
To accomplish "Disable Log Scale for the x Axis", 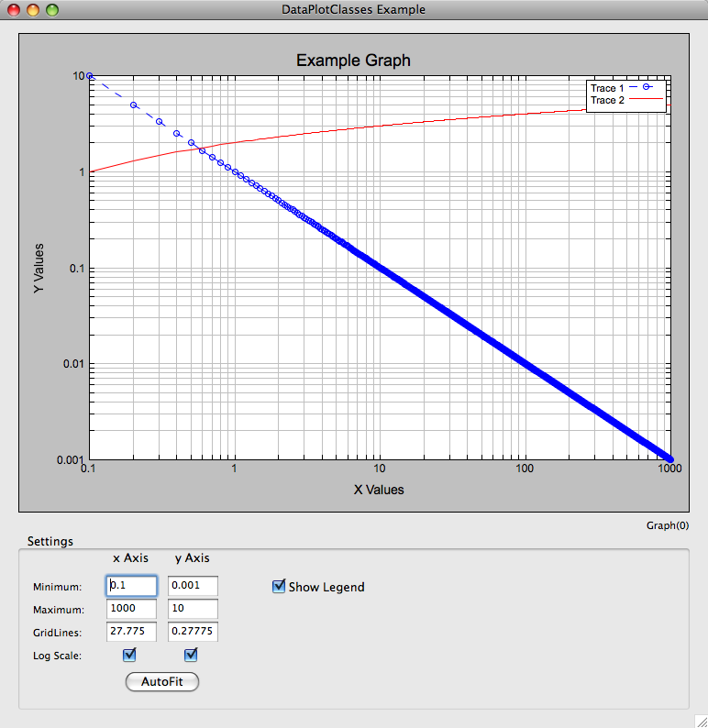I will coord(129,655).
